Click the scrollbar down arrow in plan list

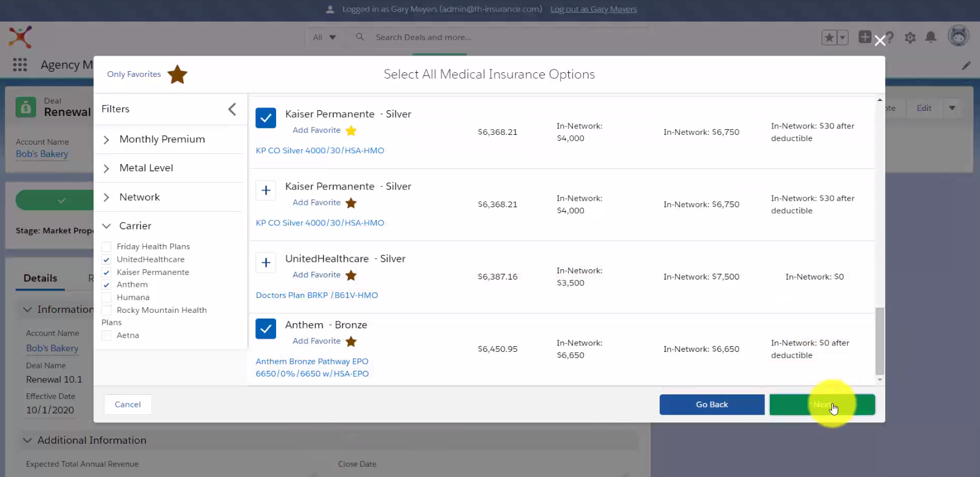pos(880,380)
